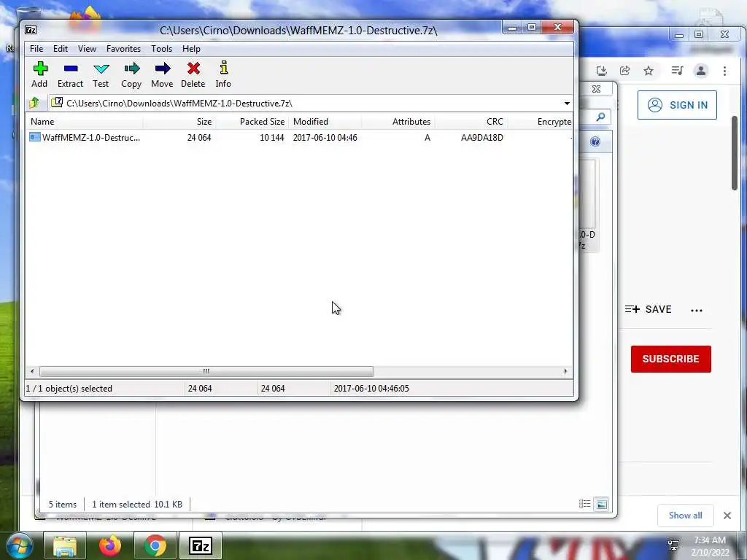The image size is (747, 560).
Task: Close the Chrome downloads bar with X
Action: point(727,516)
